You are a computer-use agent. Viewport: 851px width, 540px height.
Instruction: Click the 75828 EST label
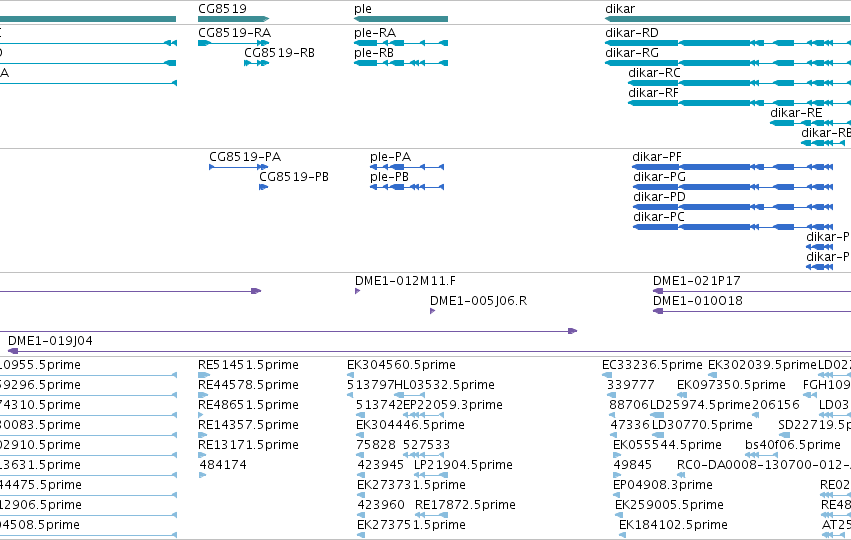[376, 446]
